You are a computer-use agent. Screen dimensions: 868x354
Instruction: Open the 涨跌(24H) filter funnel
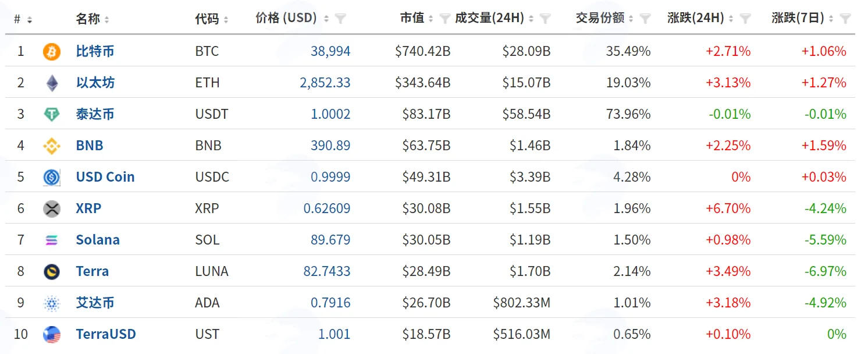point(745,19)
